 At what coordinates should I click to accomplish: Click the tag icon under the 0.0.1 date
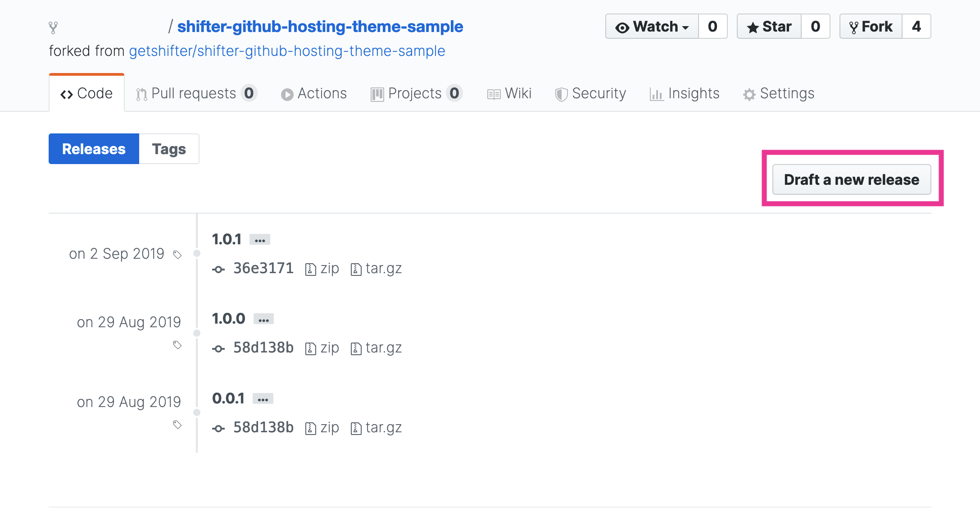(x=177, y=425)
